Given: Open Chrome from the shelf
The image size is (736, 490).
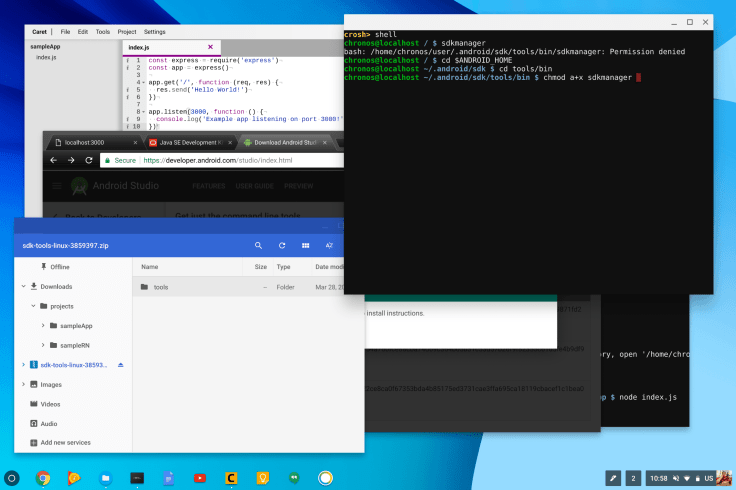Looking at the screenshot, I should tap(43, 477).
